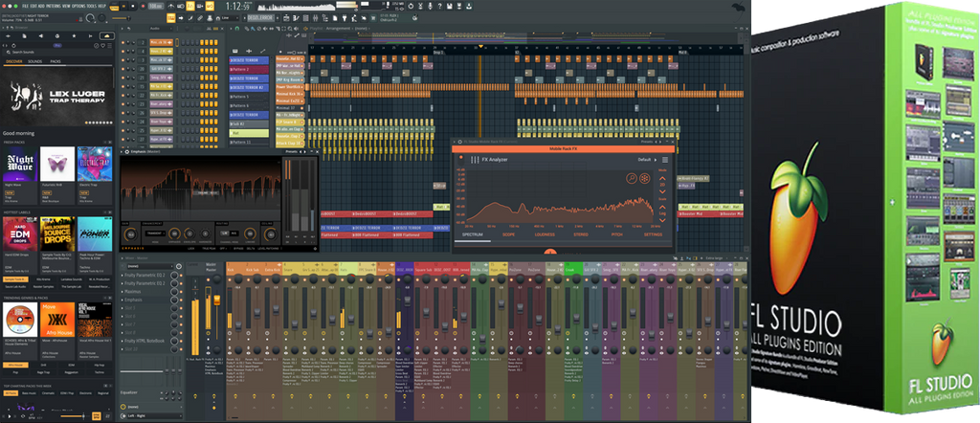Open the Line snap dropdown
The width and height of the screenshot is (980, 423).
pos(230,18)
